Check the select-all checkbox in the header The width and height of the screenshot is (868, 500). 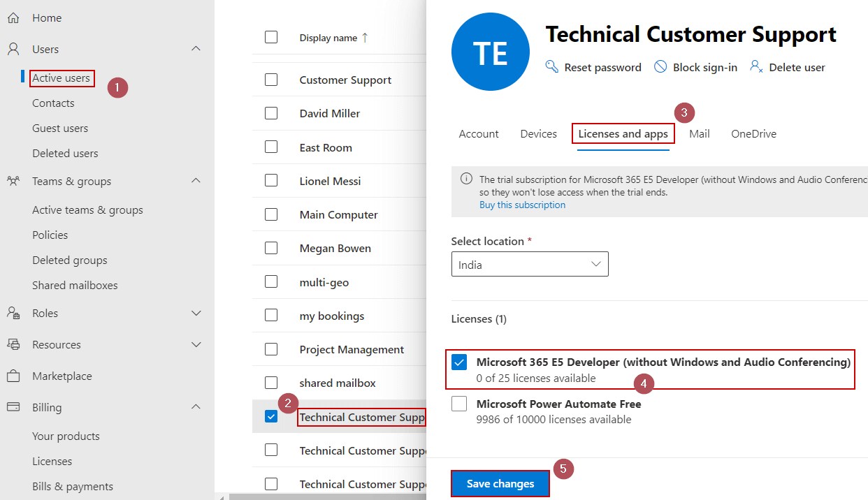pyautogui.click(x=272, y=37)
